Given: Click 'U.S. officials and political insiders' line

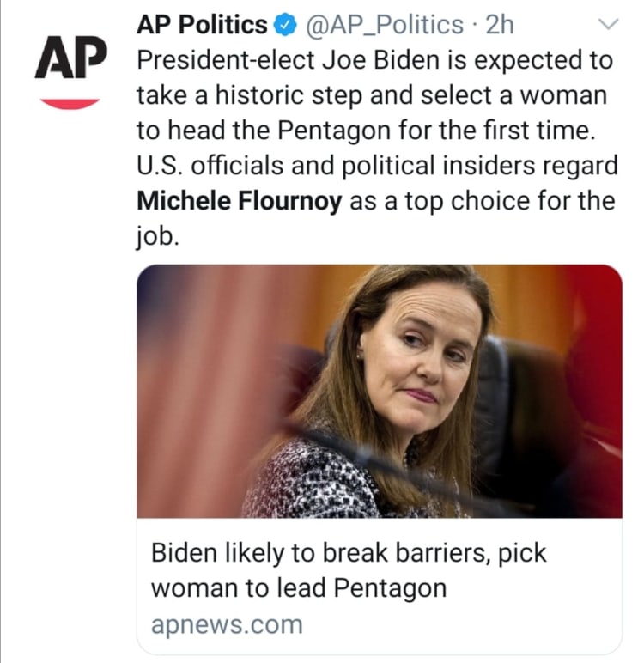Looking at the screenshot, I should pyautogui.click(x=377, y=167).
